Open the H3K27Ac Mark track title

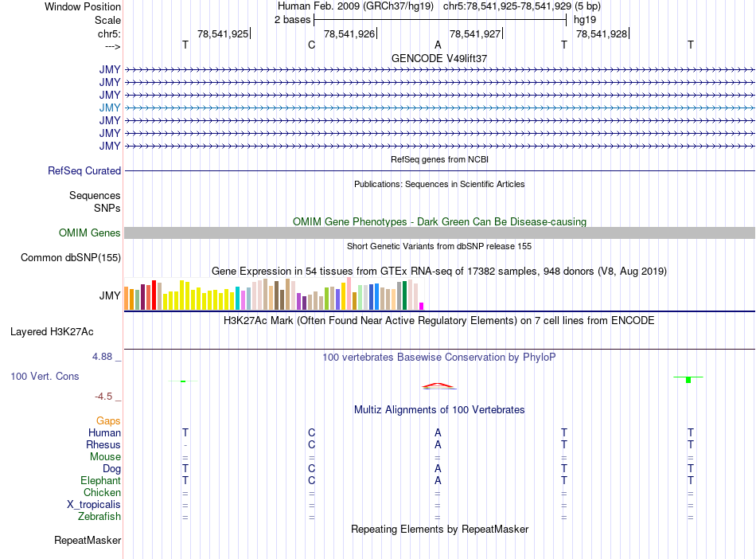tap(439, 321)
